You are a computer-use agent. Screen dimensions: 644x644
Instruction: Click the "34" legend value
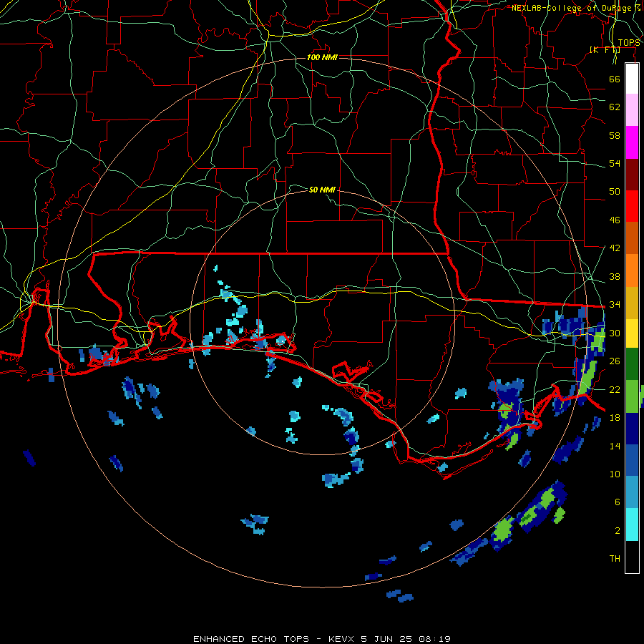[x=615, y=305]
